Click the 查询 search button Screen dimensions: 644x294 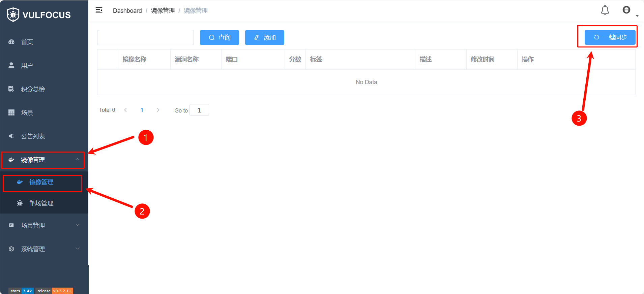coord(219,37)
